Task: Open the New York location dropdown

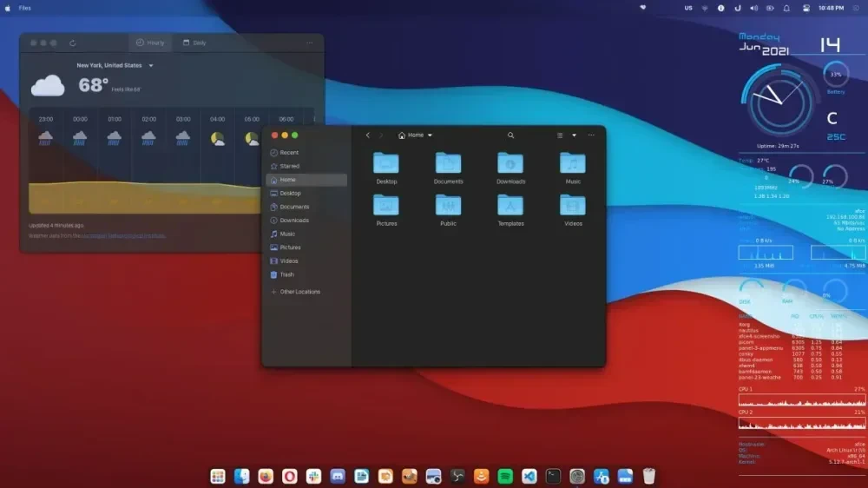Action: [x=115, y=65]
